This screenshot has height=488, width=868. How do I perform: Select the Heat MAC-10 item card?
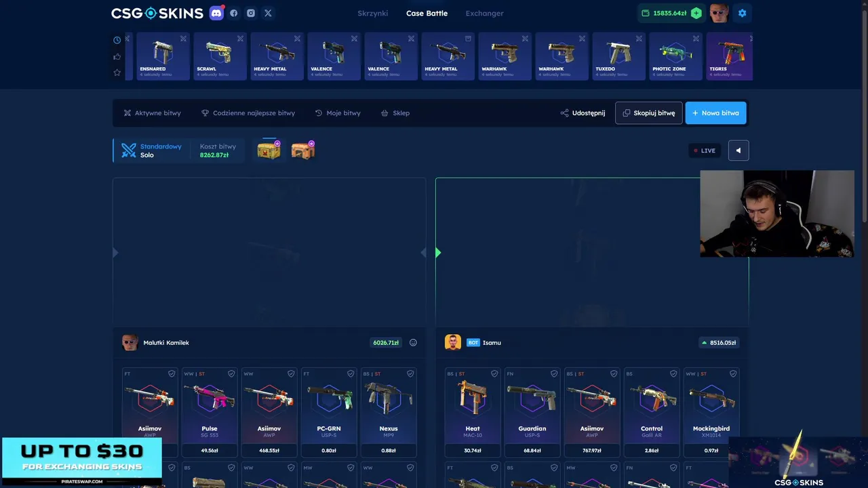473,412
